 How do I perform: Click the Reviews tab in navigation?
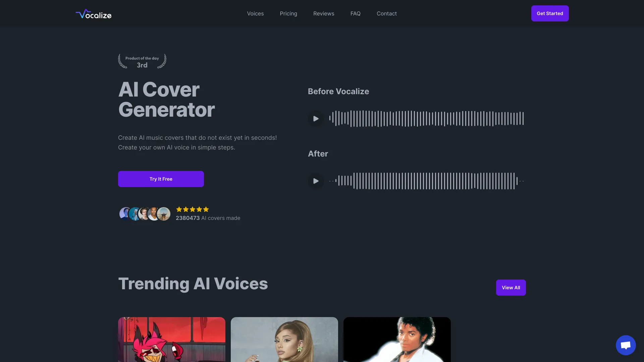click(x=324, y=13)
